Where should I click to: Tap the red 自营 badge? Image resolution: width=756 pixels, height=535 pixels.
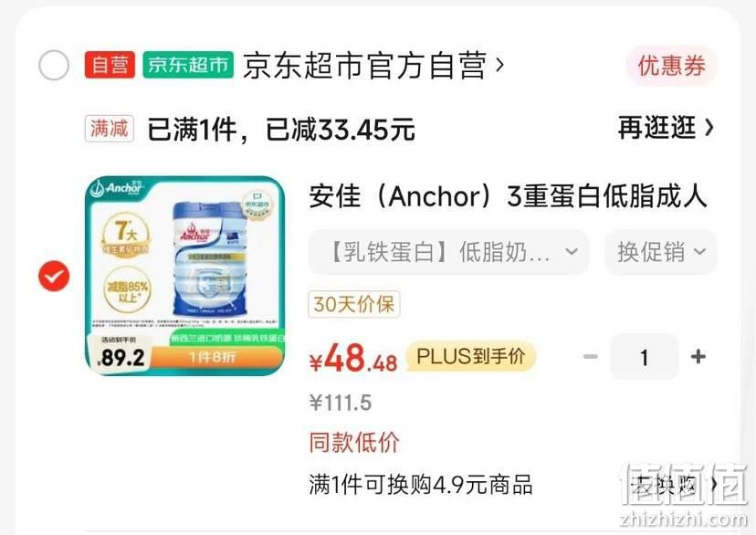110,65
